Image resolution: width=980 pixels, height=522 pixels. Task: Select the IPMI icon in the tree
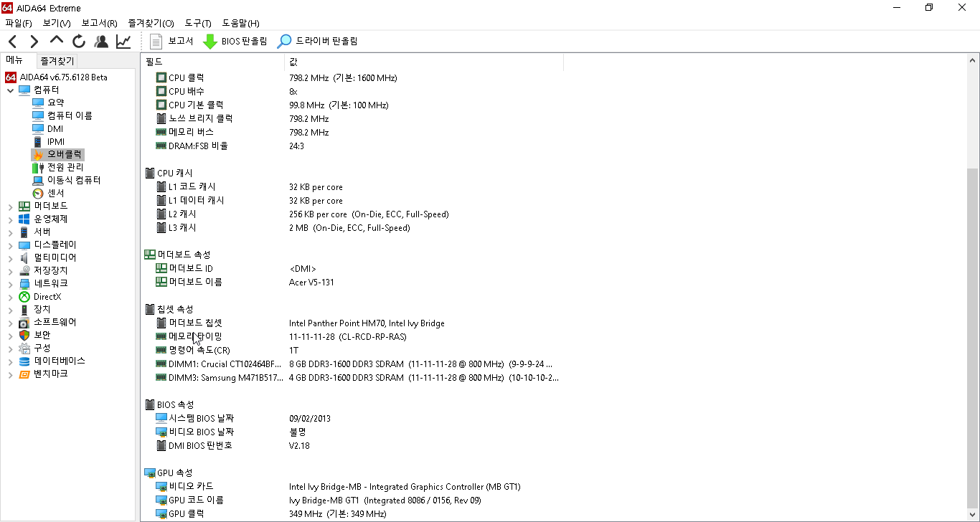click(x=38, y=141)
